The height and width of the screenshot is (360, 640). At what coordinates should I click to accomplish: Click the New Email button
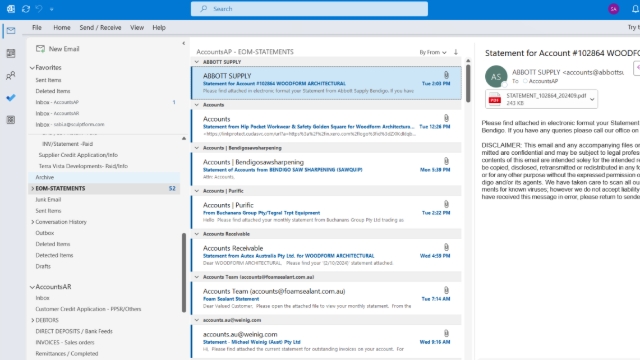point(58,49)
